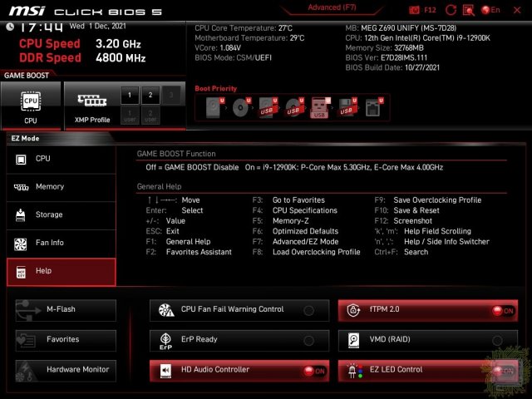Select the optical disc boot device icon
532x399 pixels.
coord(241,108)
